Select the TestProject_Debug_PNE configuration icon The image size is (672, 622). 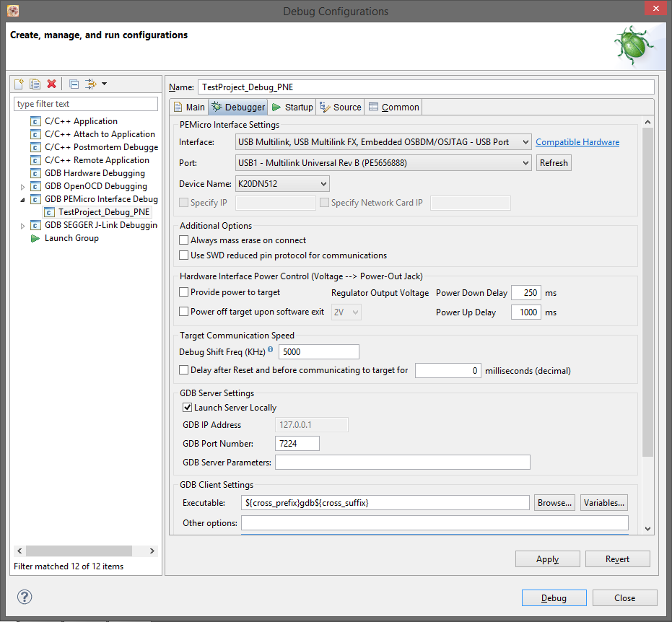pyautogui.click(x=49, y=211)
